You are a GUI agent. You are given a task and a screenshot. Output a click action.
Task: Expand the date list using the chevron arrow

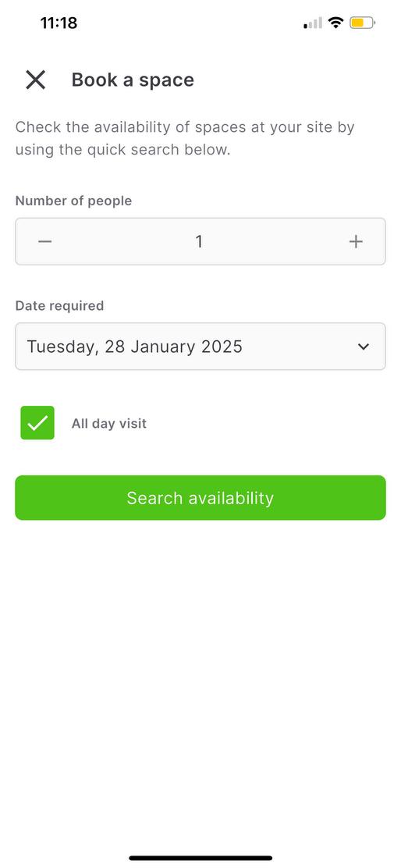364,347
